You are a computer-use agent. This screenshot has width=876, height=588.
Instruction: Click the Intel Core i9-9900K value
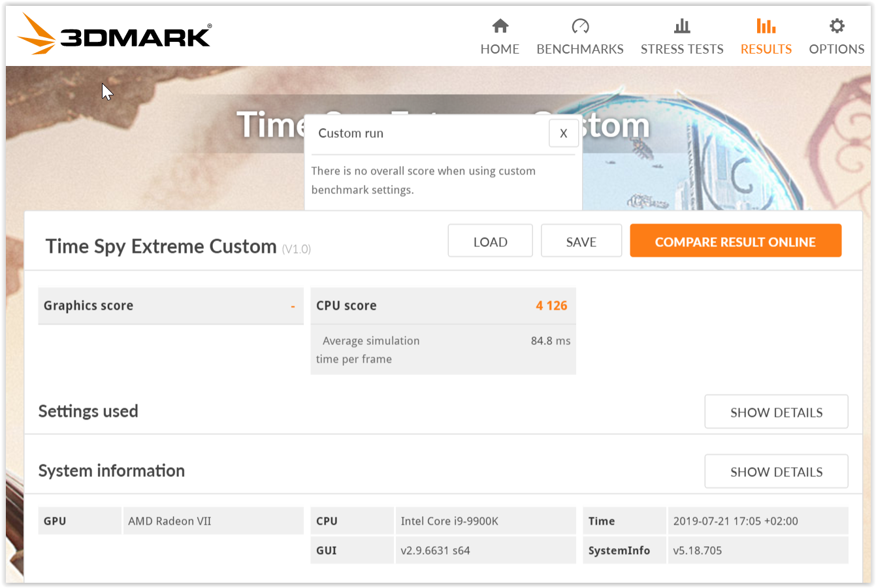[x=449, y=521]
